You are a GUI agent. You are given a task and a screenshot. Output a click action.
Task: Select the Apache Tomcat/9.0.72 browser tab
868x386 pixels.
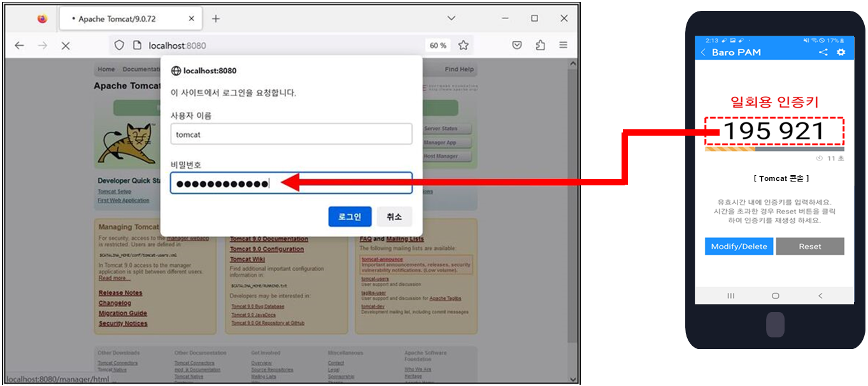click(x=130, y=19)
